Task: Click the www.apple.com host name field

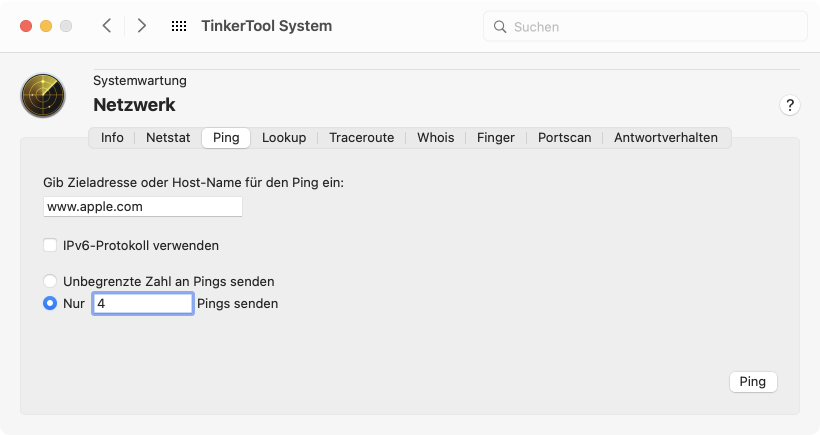Action: (x=143, y=207)
